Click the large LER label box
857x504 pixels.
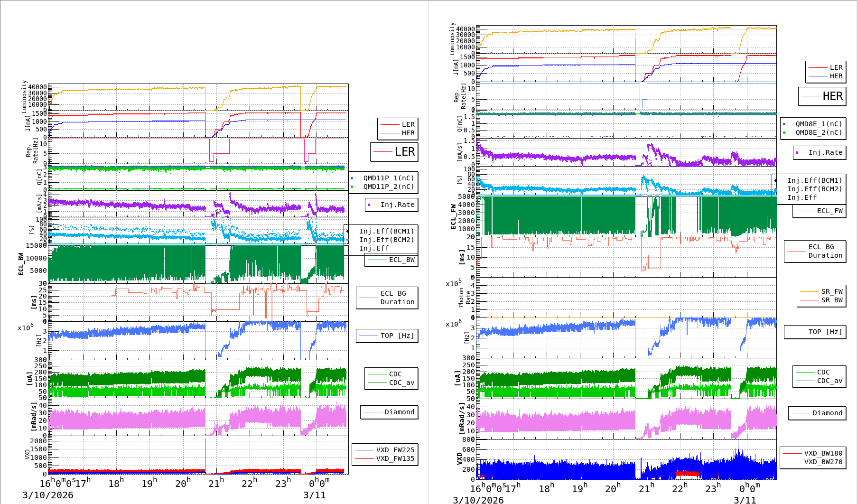coord(394,152)
